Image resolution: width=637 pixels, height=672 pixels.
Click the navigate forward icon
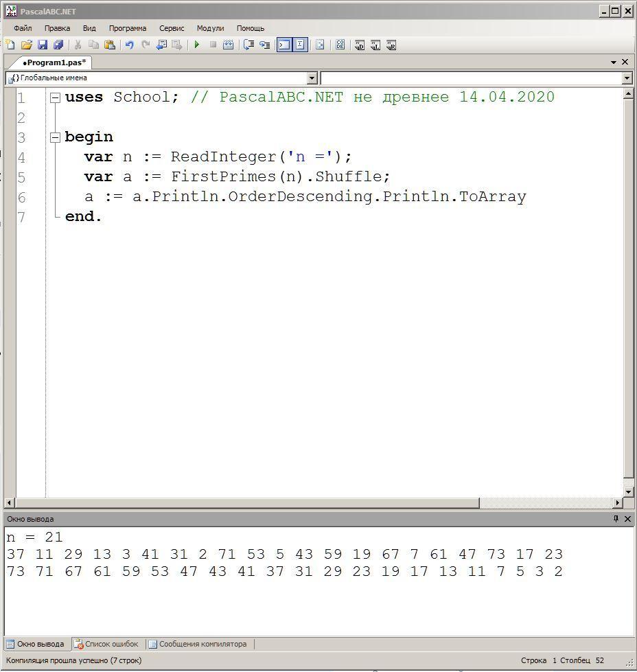(177, 45)
